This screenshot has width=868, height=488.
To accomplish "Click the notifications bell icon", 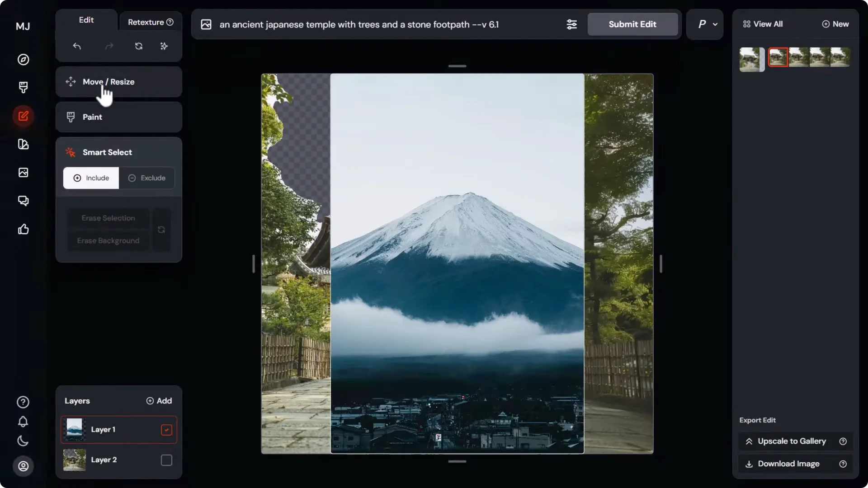I will tap(23, 422).
